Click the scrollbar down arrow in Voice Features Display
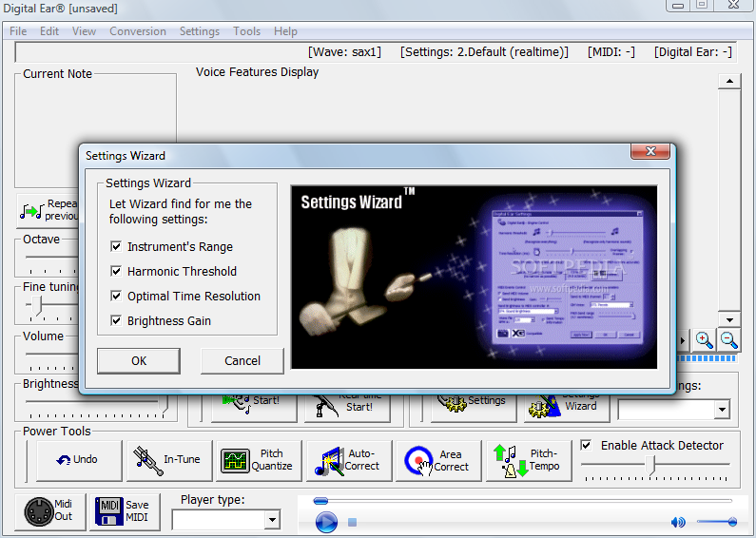The image size is (756, 538). 729,319
